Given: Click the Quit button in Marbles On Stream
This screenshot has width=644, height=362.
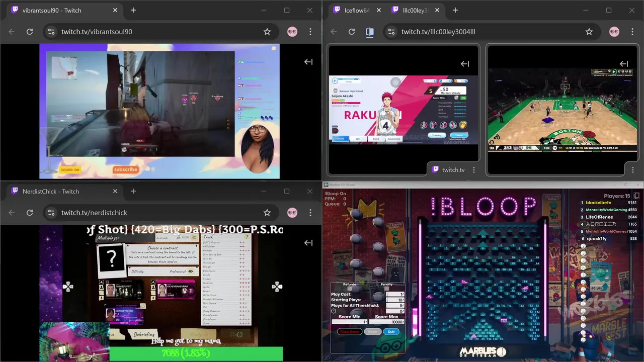Looking at the screenshot, I should coord(391,332).
